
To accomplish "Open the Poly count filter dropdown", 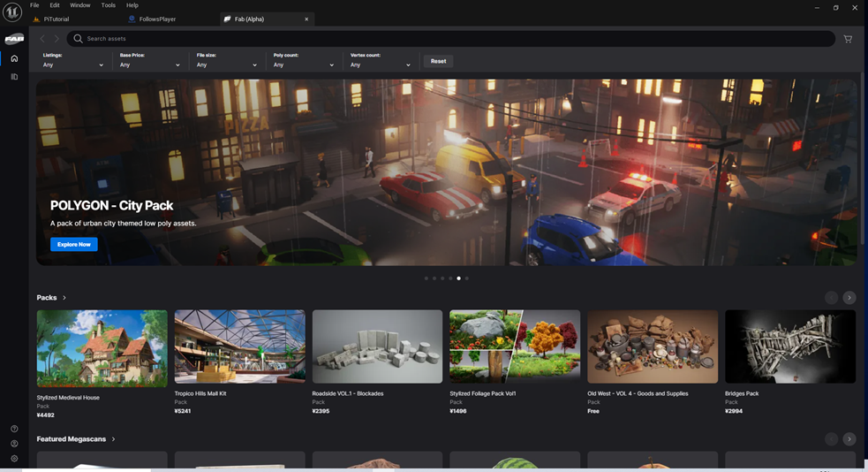I will [x=304, y=60].
